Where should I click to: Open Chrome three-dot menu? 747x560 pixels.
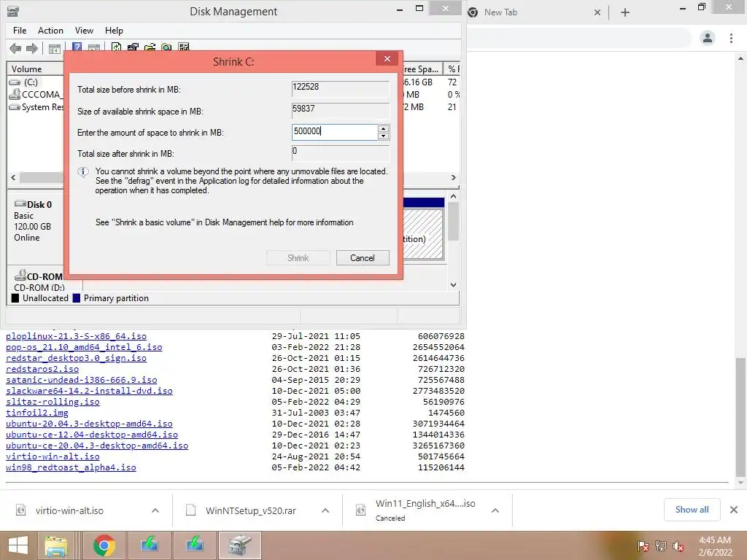click(731, 38)
